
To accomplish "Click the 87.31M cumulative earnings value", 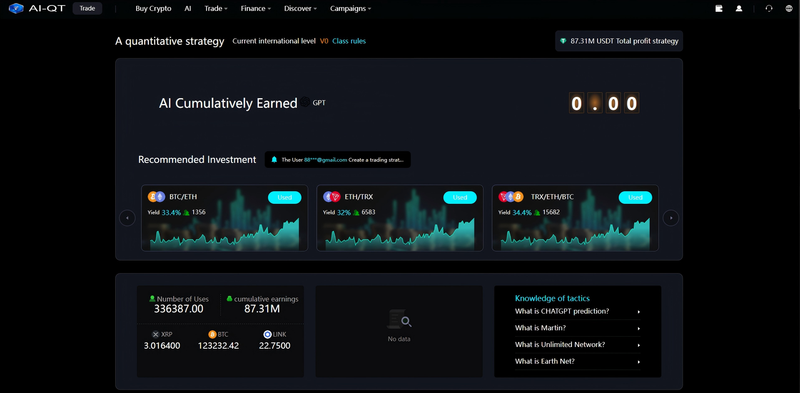I will [x=262, y=309].
